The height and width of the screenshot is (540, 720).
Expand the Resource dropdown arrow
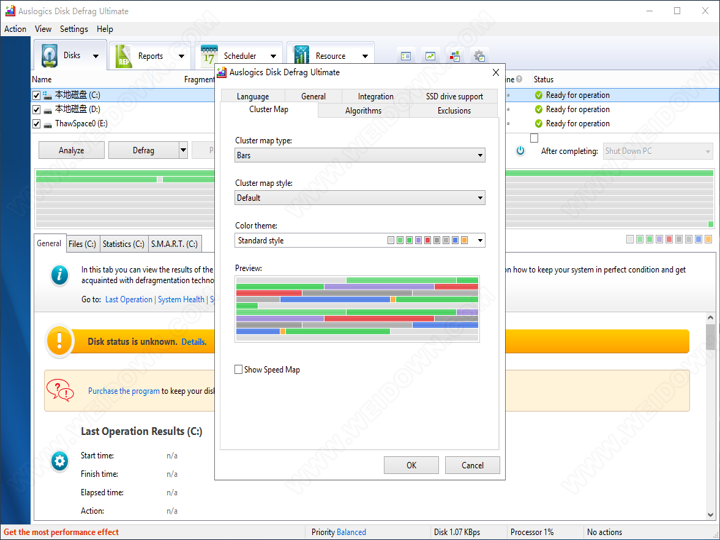tap(365, 56)
